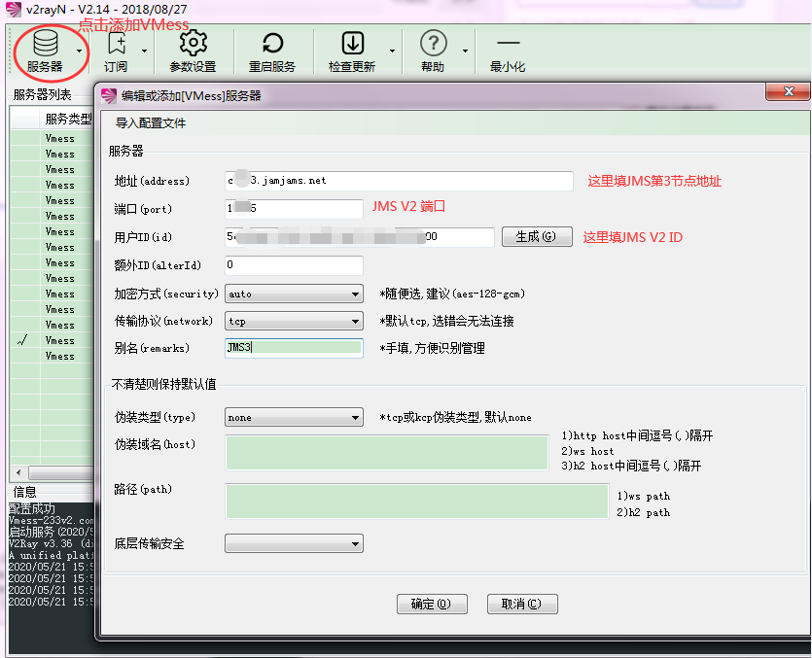
Task: Open Import Config File (导入配置文件) menu
Action: tap(151, 123)
